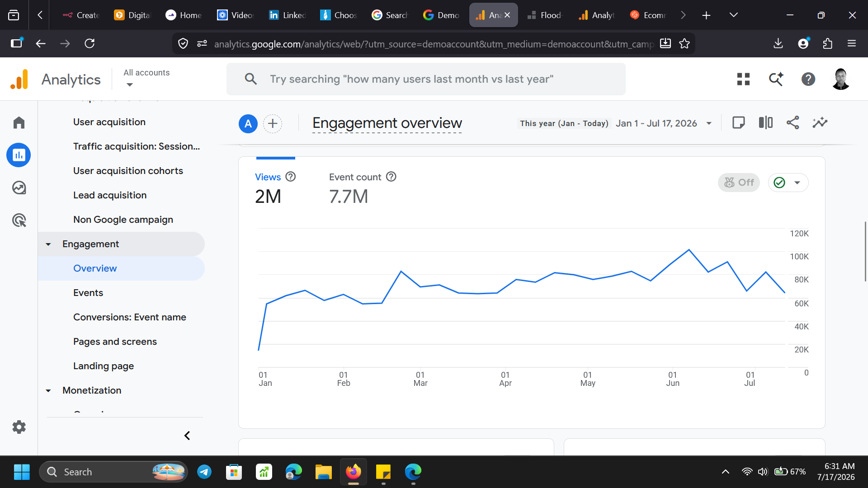Bookmark this page with the star icon
This screenshot has height=488, width=868.
tap(684, 43)
